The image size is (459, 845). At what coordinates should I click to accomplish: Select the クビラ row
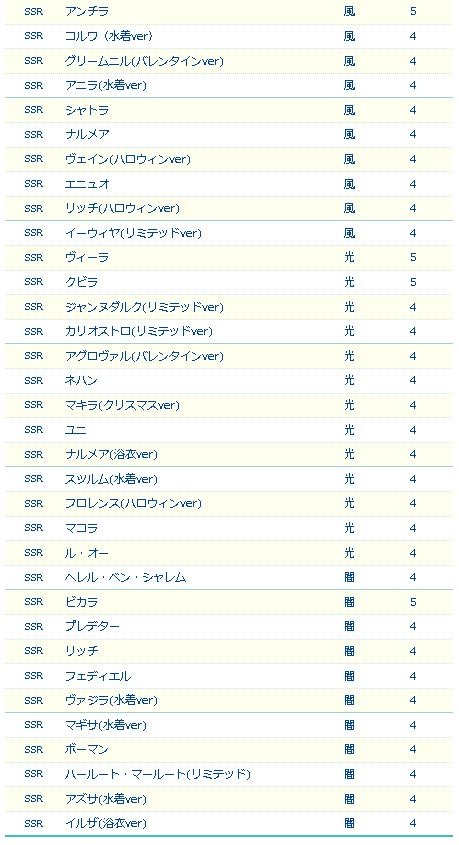pyautogui.click(x=229, y=282)
